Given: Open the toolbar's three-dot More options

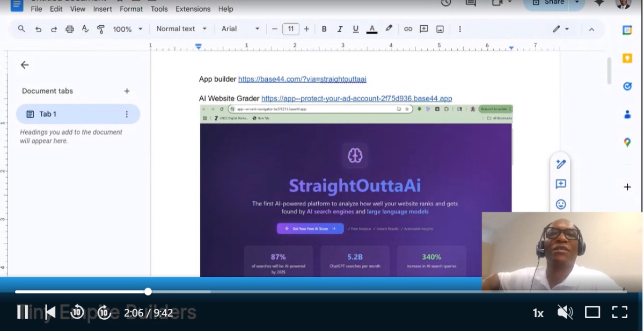Looking at the screenshot, I should click(460, 29).
